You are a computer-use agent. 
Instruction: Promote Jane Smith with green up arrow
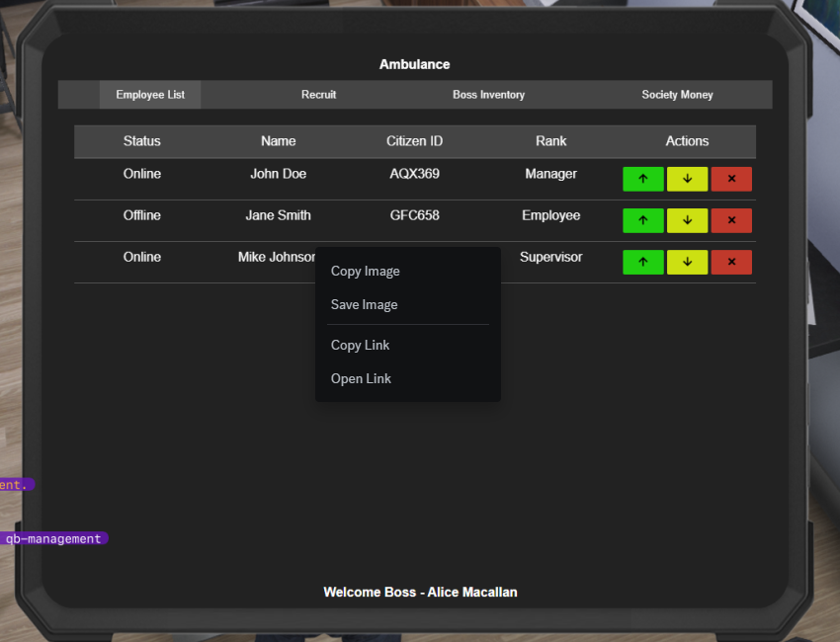coord(643,220)
